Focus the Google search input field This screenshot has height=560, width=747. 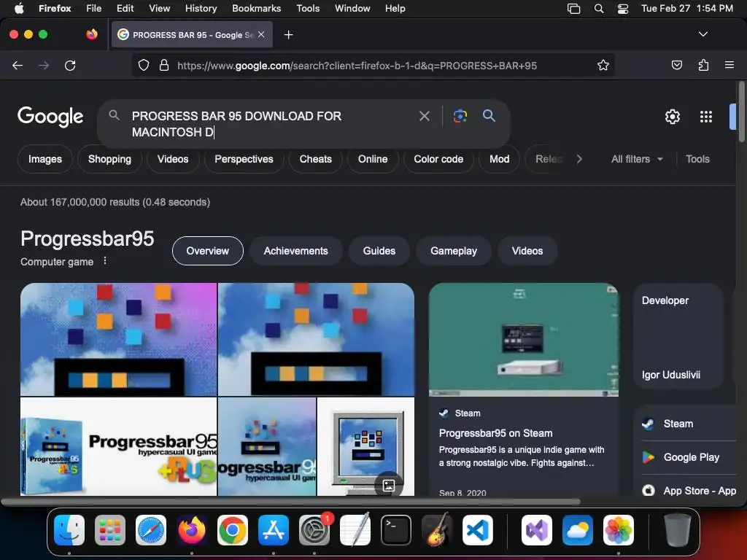pyautogui.click(x=271, y=124)
